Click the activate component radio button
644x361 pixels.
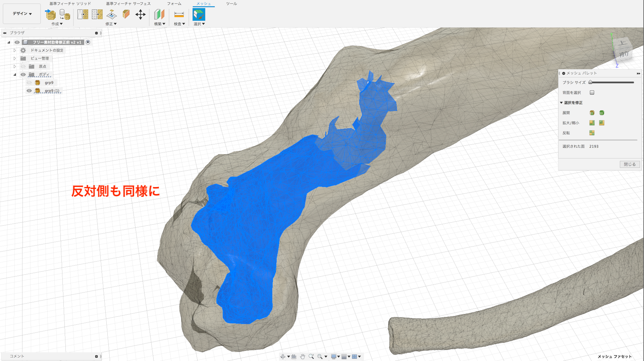coord(88,42)
